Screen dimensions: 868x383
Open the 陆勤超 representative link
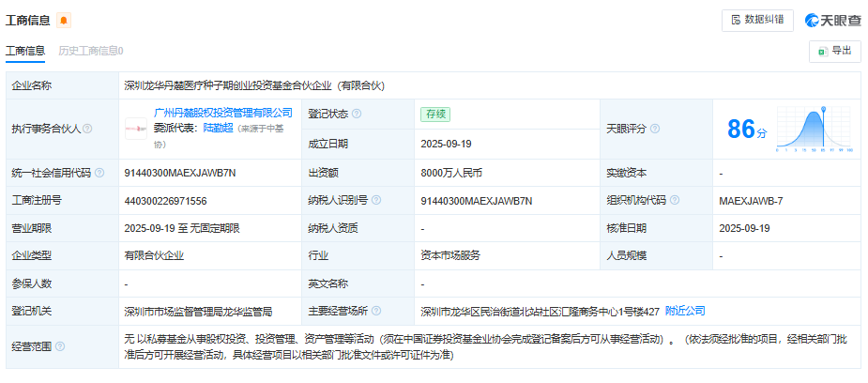point(218,129)
